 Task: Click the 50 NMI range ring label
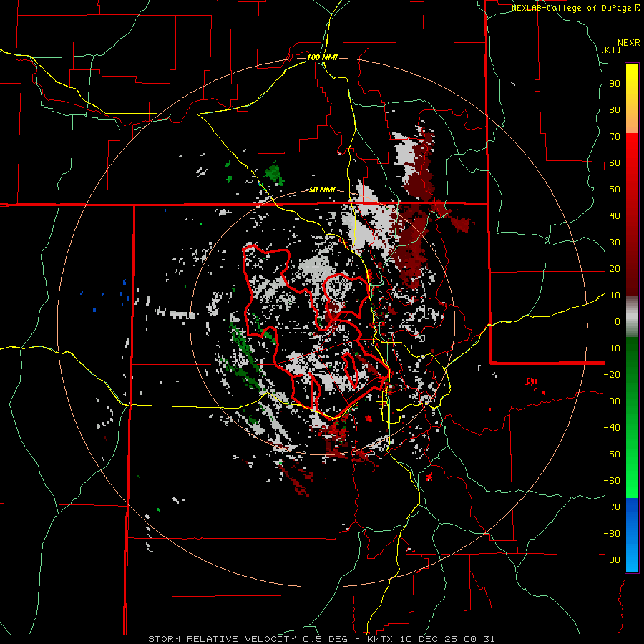(322, 190)
